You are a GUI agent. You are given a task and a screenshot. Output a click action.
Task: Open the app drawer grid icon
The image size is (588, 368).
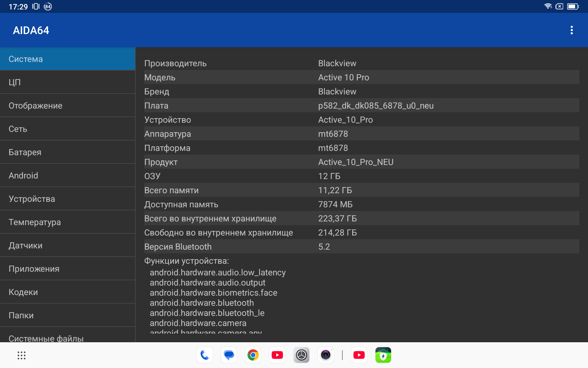(21, 355)
